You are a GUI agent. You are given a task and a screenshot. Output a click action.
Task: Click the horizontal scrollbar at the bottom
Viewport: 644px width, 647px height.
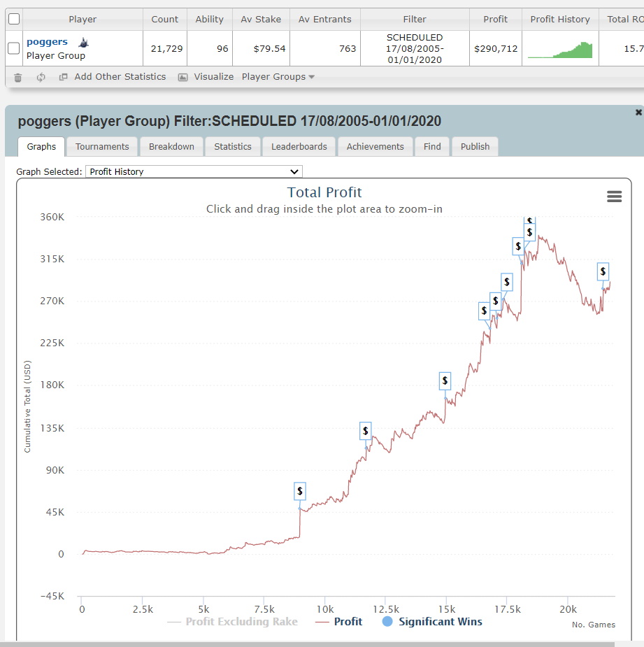pos(308,644)
